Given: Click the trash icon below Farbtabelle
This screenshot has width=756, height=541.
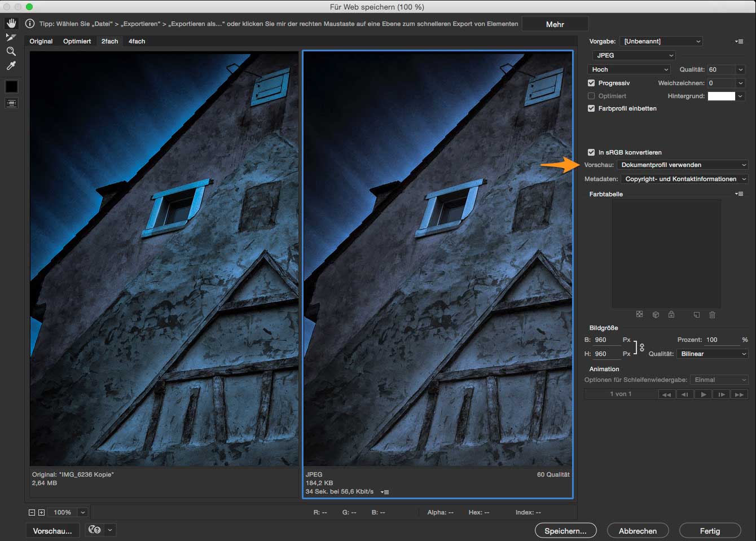Looking at the screenshot, I should click(712, 315).
